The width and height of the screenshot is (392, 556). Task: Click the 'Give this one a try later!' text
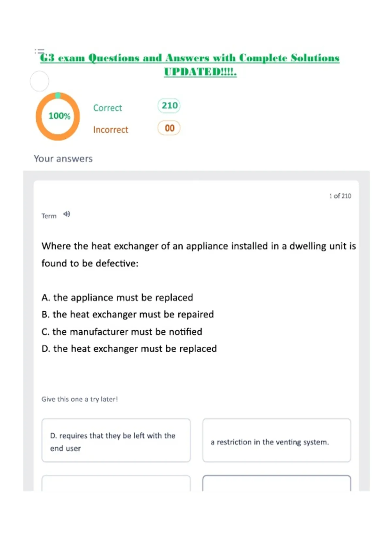79,399
